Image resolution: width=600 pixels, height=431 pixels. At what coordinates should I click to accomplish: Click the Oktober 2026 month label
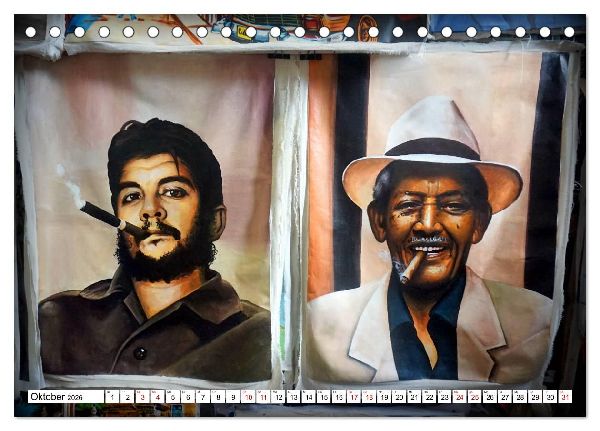tap(66, 397)
